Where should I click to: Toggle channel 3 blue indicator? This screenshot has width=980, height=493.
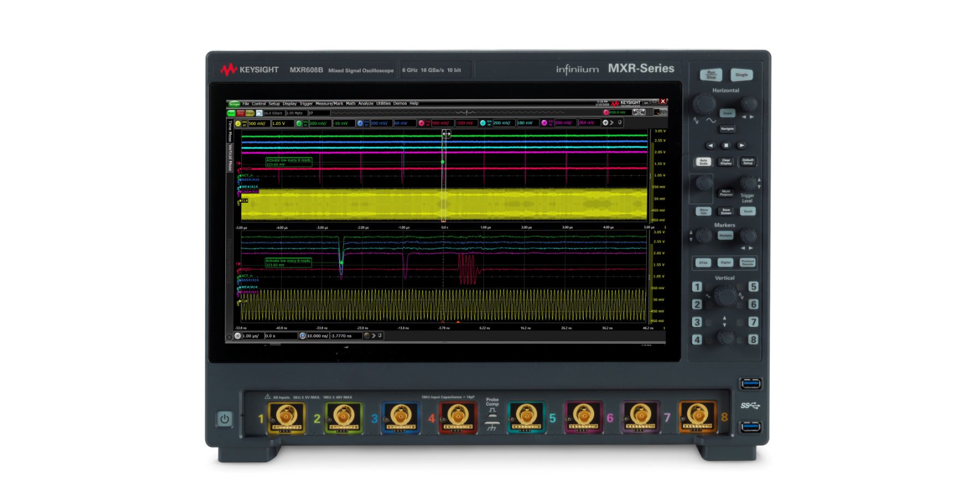(x=360, y=123)
